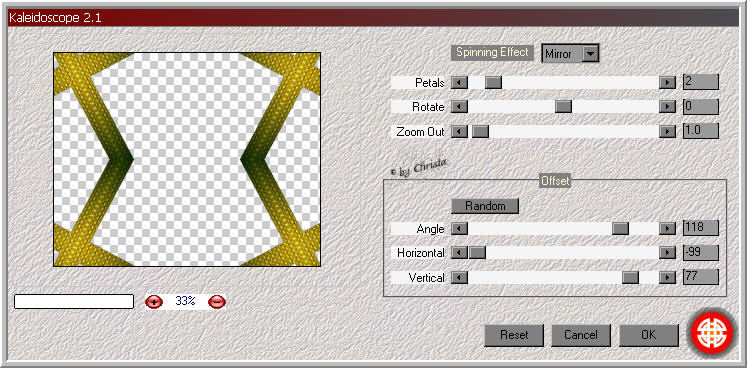Viewport: 747px width, 368px height.
Task: Confirm with the OK button
Action: pos(648,335)
